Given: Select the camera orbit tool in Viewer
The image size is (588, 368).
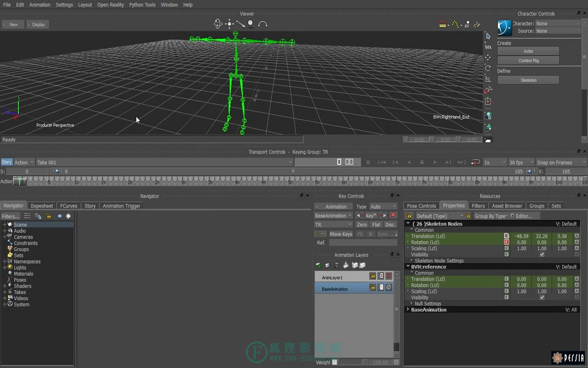Looking at the screenshot, I should click(218, 24).
